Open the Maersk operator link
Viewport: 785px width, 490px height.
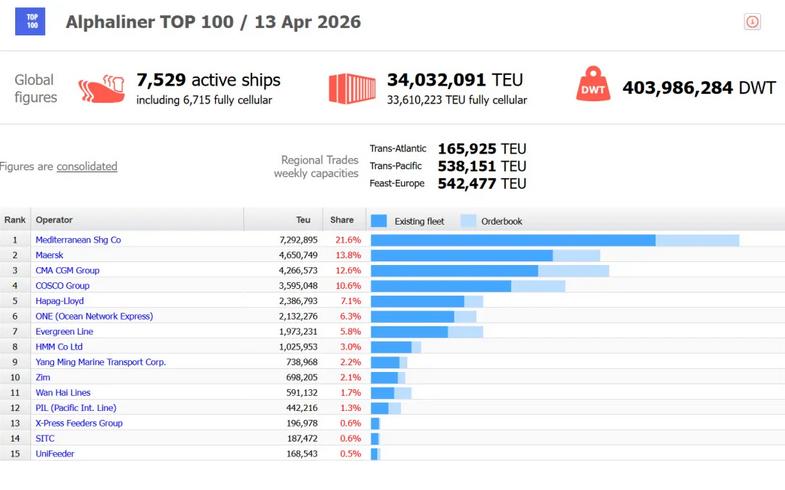coord(50,255)
